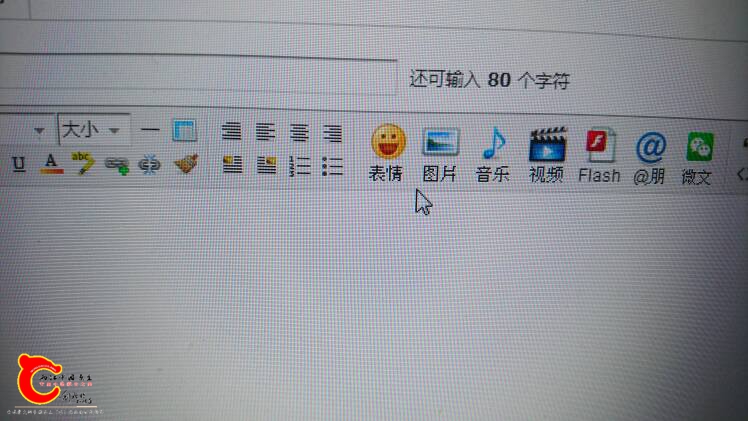748x421 pixels.
Task: Open the font dropdown arrow left of 大小
Action: (39, 130)
